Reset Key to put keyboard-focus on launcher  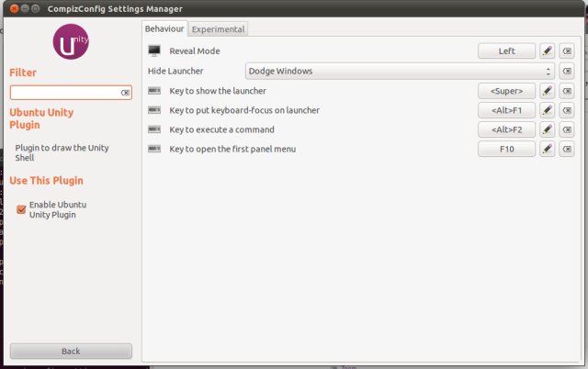point(567,110)
